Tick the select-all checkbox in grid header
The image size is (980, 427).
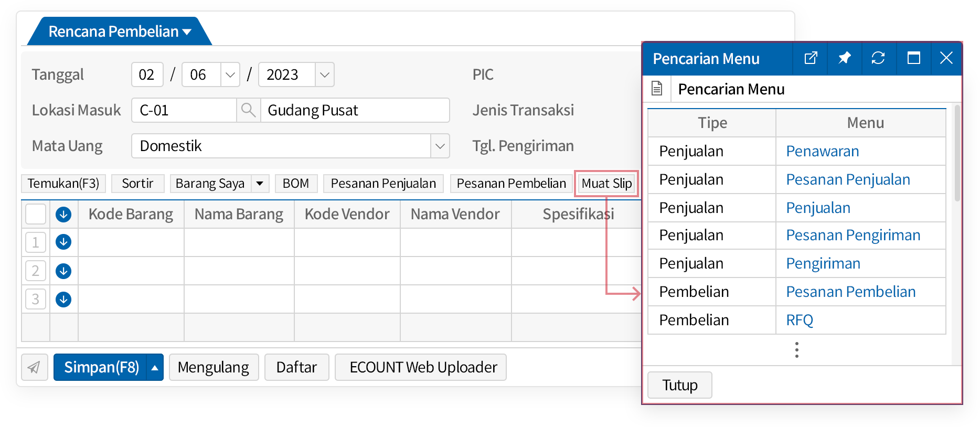pos(36,214)
